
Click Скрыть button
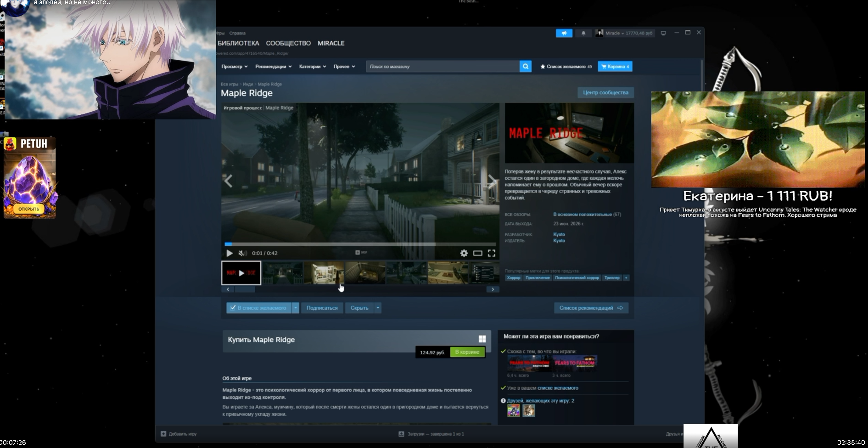[x=359, y=308]
